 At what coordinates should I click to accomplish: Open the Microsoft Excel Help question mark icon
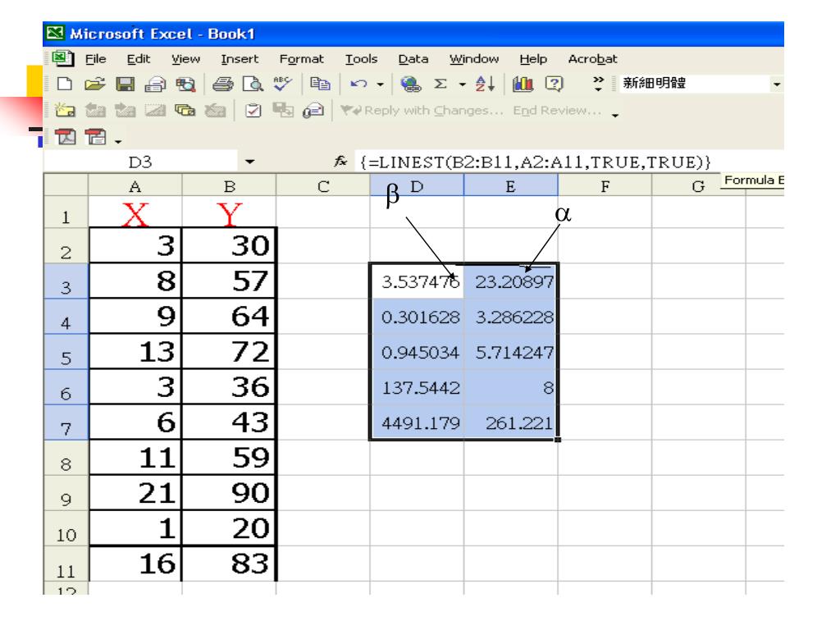click(554, 84)
